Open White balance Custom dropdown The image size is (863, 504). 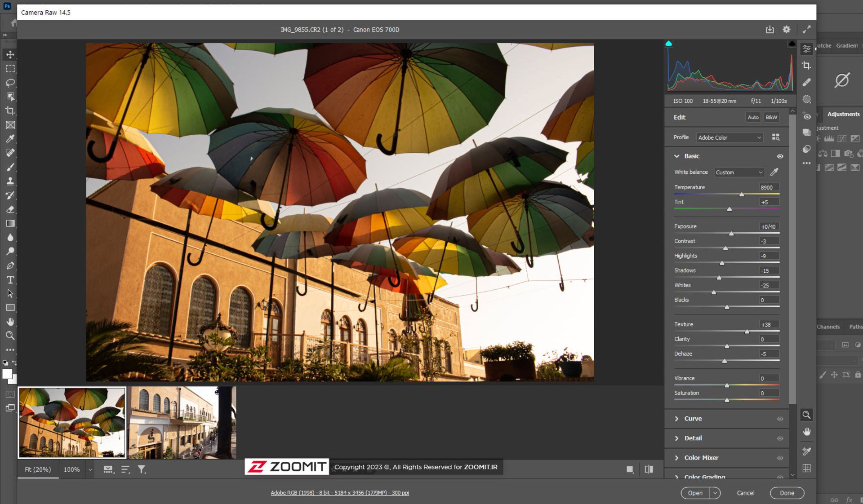pyautogui.click(x=738, y=172)
